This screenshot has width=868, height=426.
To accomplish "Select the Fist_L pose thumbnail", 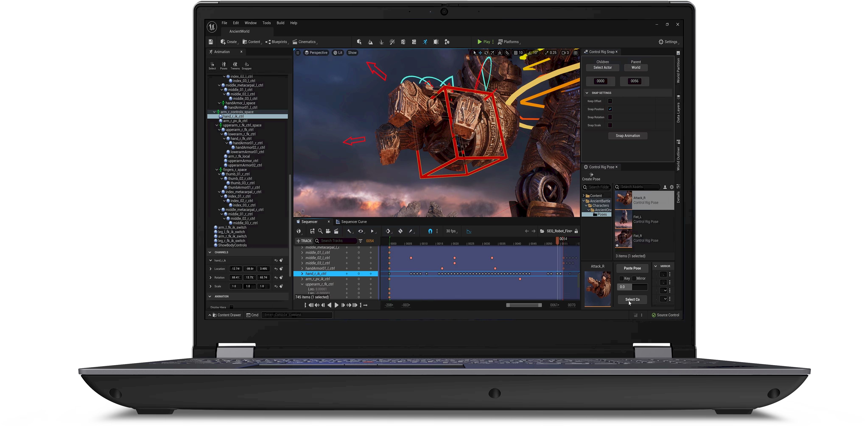I will [x=623, y=219].
